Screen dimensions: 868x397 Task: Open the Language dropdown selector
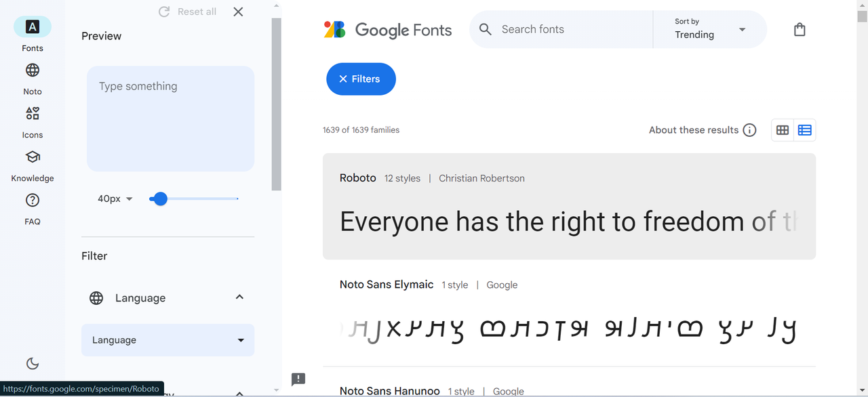[167, 340]
